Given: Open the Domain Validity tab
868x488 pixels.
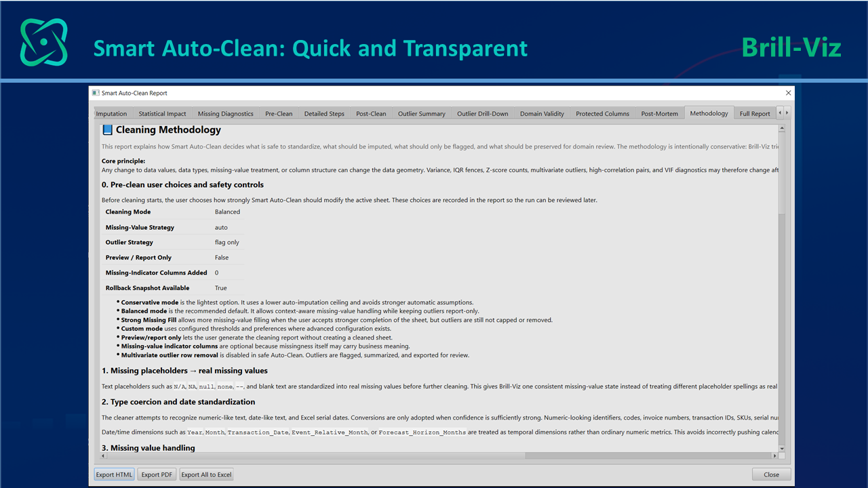Looking at the screenshot, I should point(542,114).
